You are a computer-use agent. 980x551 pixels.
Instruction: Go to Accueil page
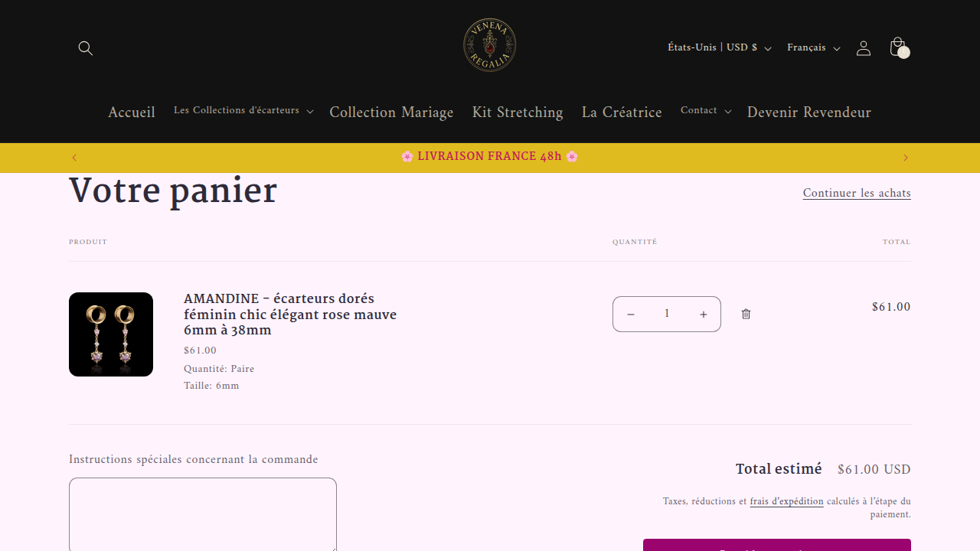[x=132, y=112]
